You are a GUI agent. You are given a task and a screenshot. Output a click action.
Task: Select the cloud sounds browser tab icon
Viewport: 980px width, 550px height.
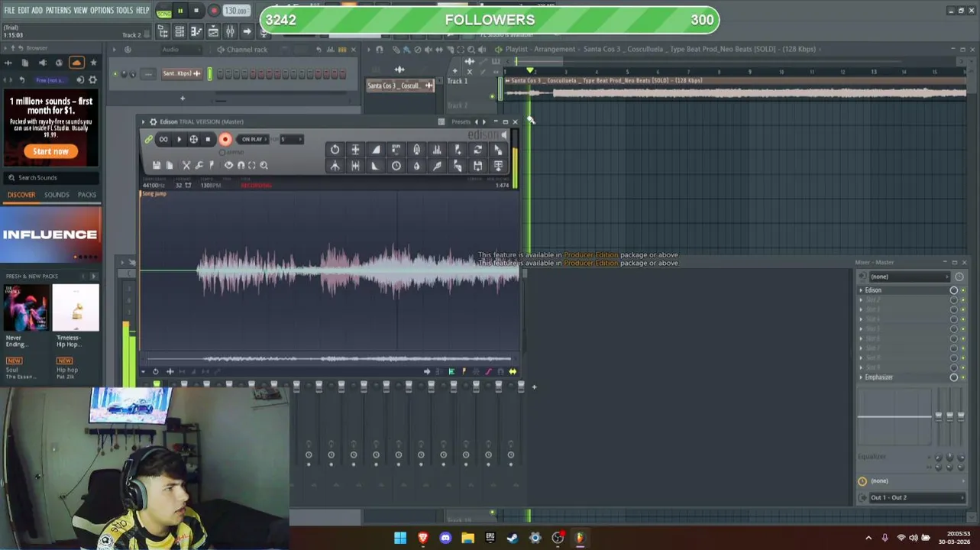[x=76, y=63]
